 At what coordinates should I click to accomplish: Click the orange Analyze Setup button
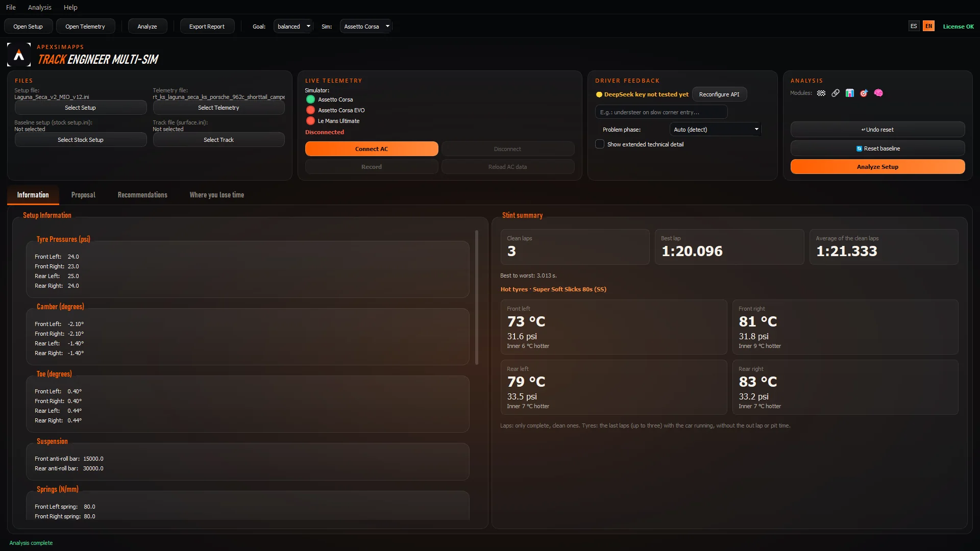877,167
